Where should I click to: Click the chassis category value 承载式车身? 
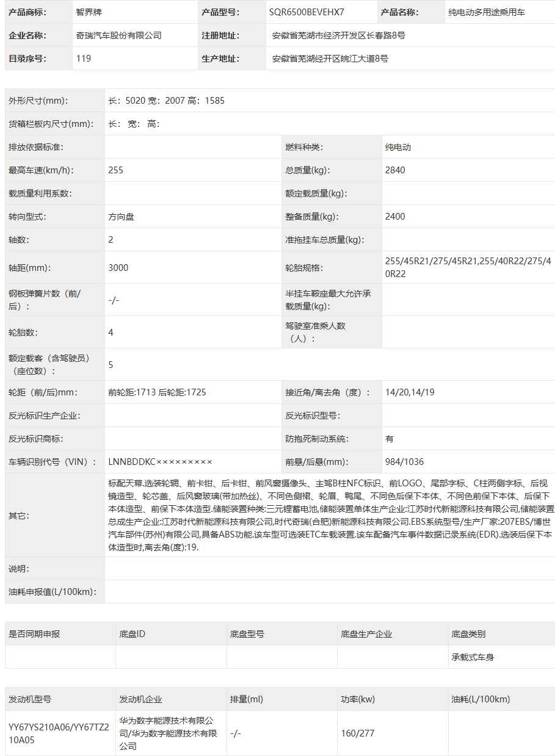473,657
